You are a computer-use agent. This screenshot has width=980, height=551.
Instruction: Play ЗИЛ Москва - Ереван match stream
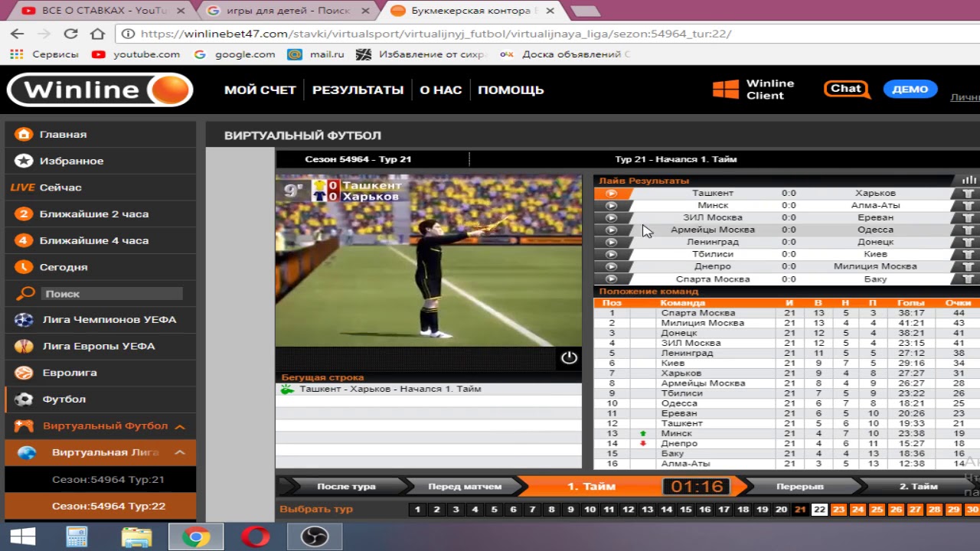pyautogui.click(x=611, y=217)
